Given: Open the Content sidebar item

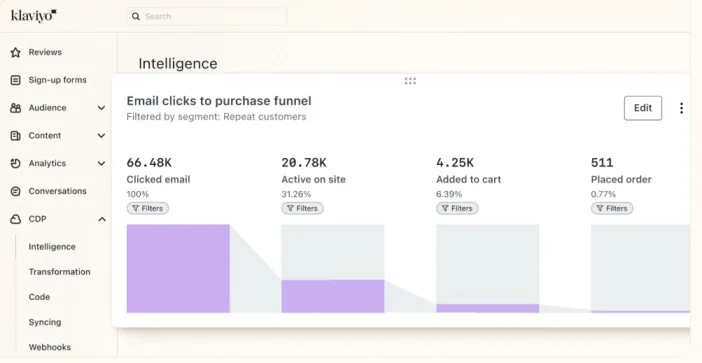Looking at the screenshot, I should (45, 136).
